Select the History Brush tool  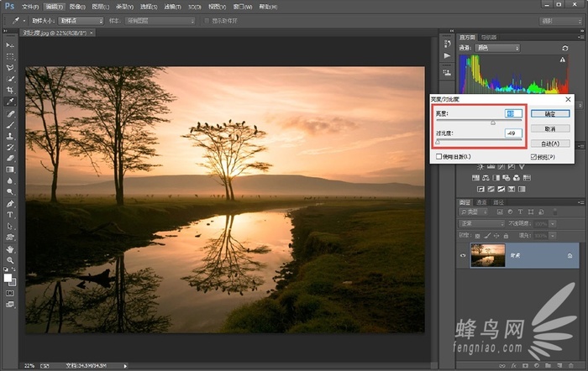pyautogui.click(x=10, y=147)
